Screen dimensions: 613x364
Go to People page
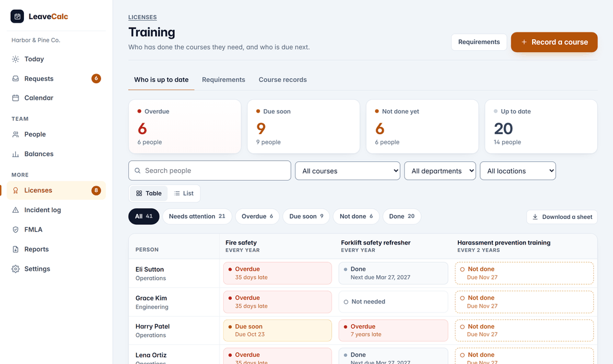click(56, 134)
